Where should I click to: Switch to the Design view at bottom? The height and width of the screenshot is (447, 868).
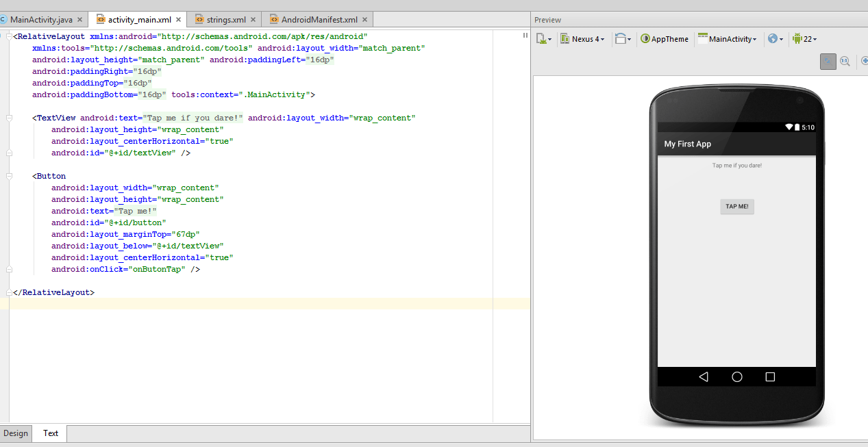pos(15,433)
